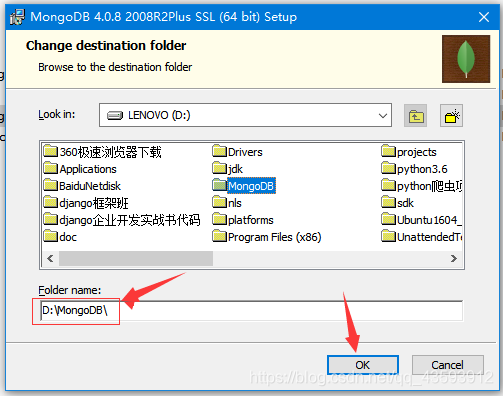Click the LENOVO (D:) drive icon

point(115,115)
